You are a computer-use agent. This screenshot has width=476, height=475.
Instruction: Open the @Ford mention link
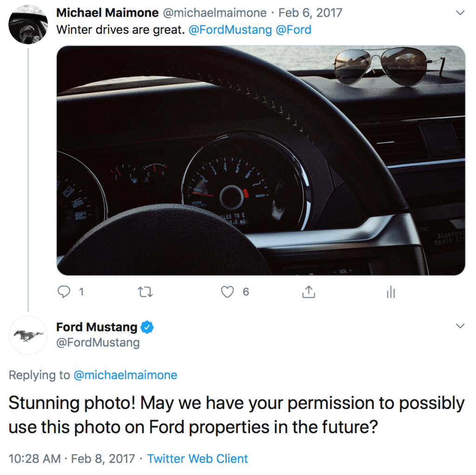[293, 30]
